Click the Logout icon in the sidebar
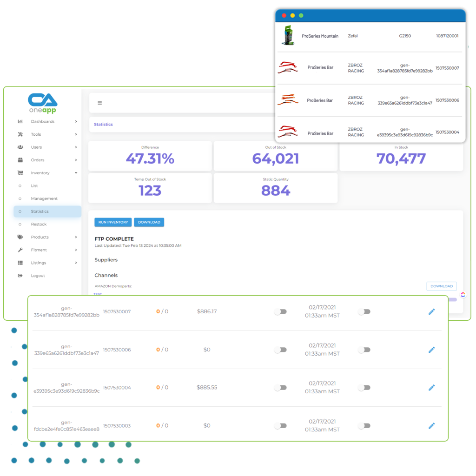 [20, 275]
